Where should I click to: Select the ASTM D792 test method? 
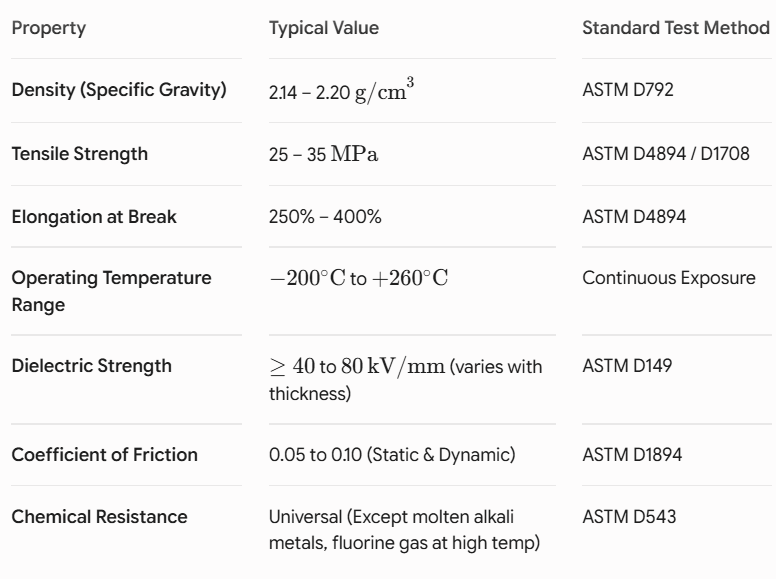[x=628, y=90]
